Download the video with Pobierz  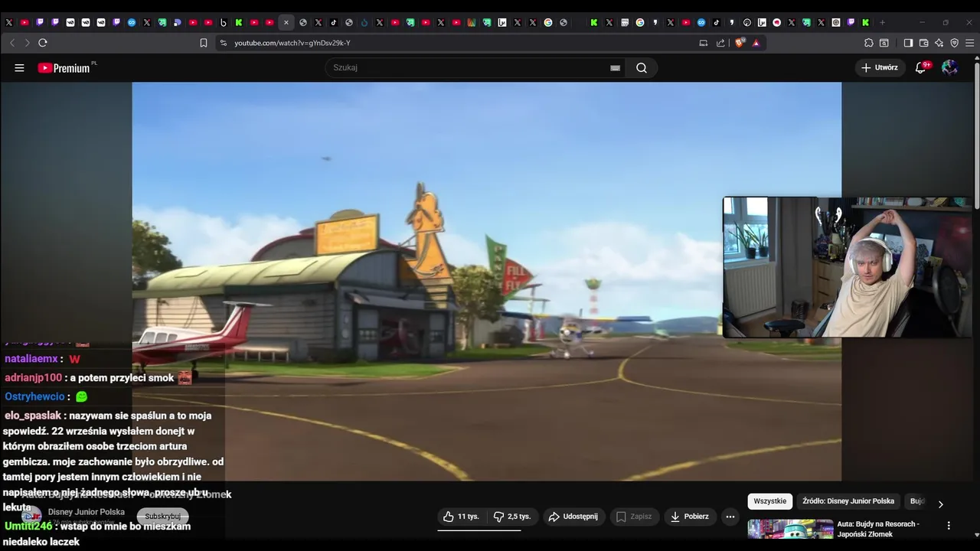690,517
